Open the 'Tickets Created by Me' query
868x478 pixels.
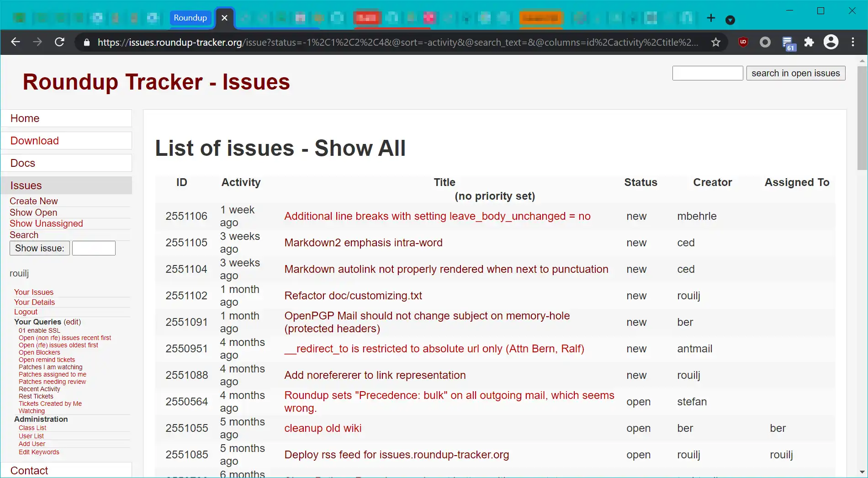pyautogui.click(x=50, y=404)
